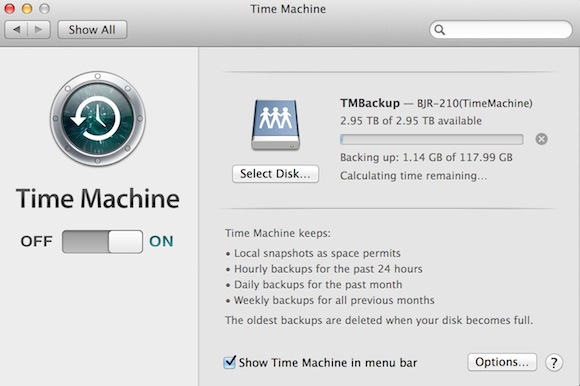Click the 'Time Machine keeps:' heading
The height and width of the screenshot is (386, 580).
point(278,233)
